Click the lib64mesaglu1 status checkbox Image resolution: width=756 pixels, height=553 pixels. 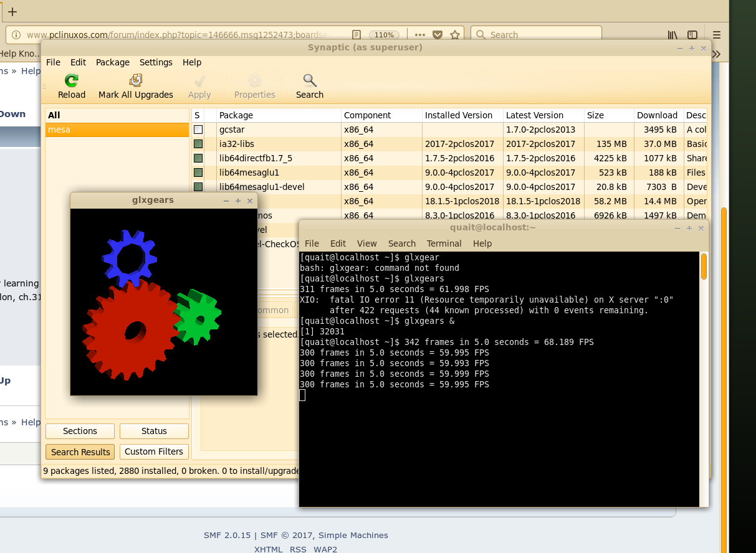pos(198,173)
